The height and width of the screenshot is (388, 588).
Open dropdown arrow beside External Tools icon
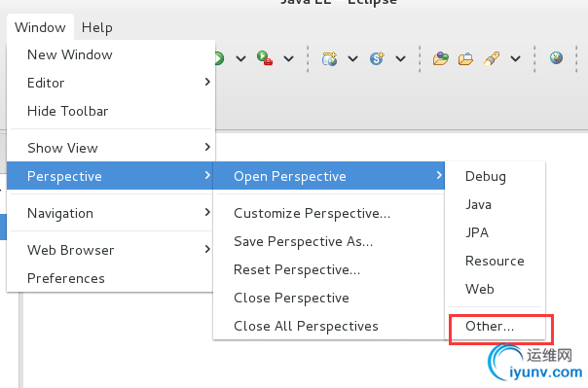[x=288, y=58]
